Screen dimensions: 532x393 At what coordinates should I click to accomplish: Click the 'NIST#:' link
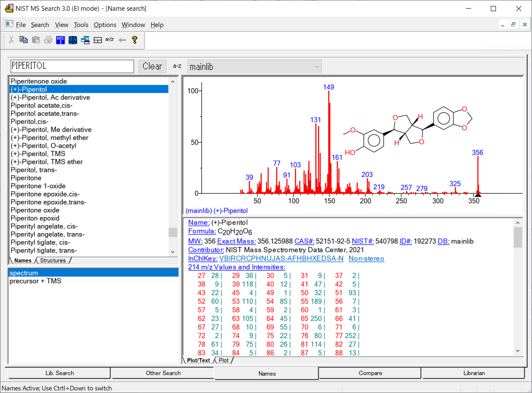click(362, 241)
